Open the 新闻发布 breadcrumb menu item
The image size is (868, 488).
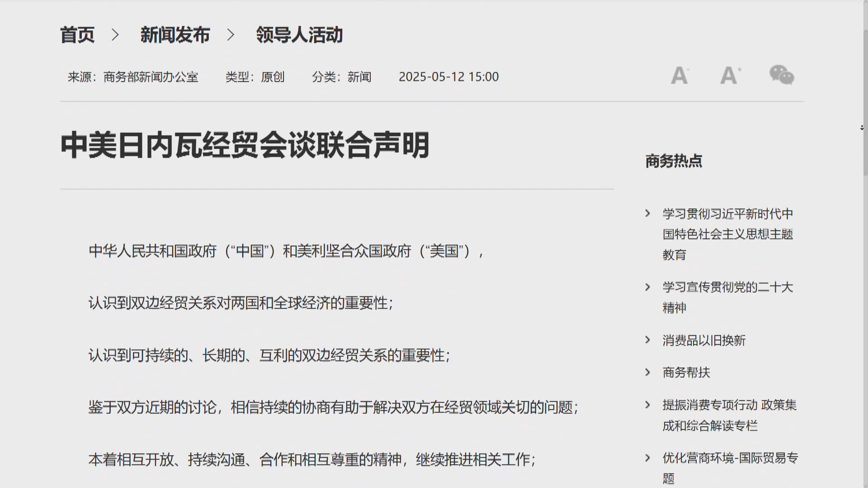pos(176,34)
